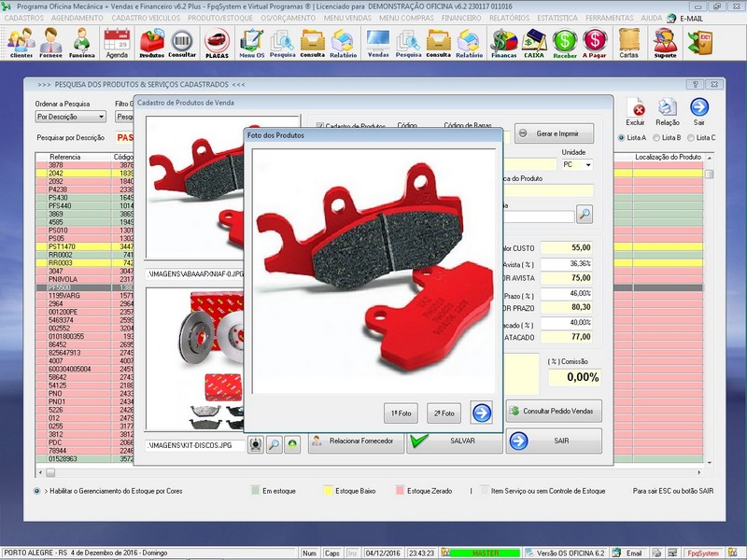The width and height of the screenshot is (747, 560).
Task: Open the PLACAS car icon
Action: (x=217, y=43)
